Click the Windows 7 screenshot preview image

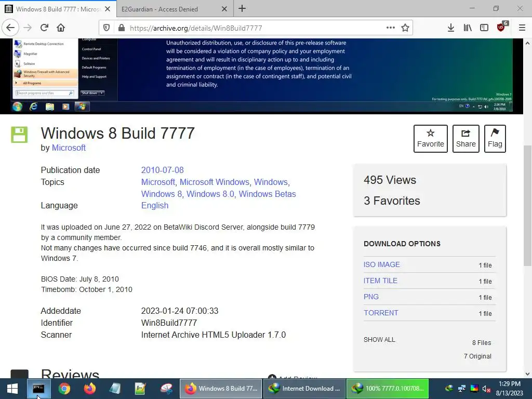pos(262,76)
